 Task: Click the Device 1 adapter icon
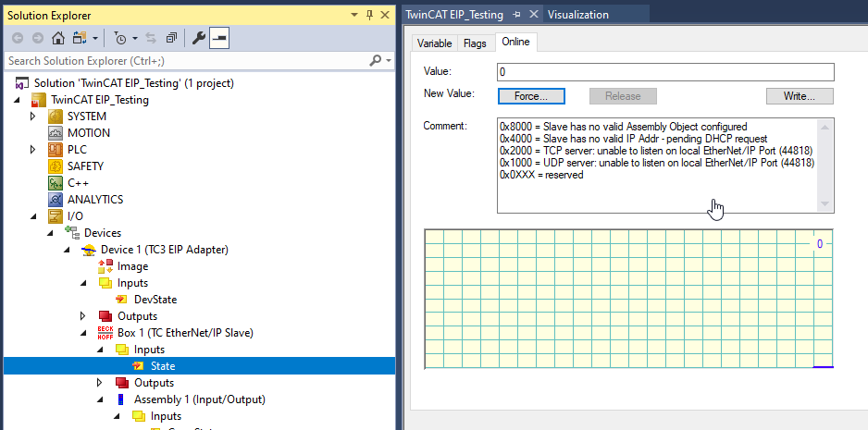89,251
